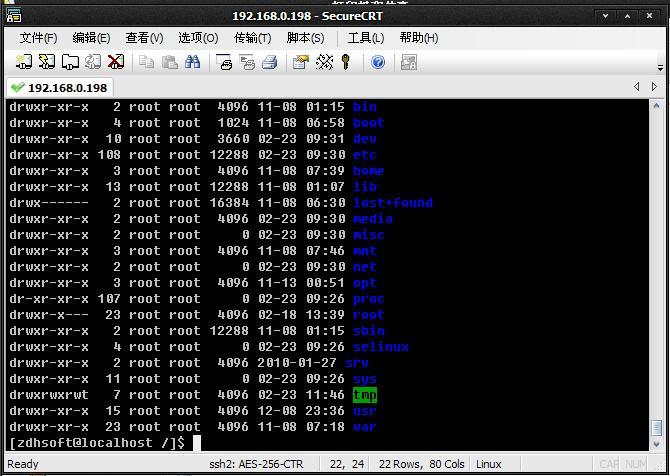Click the Linux status bar entry
Viewport: 670px width, 476px height.
click(488, 464)
